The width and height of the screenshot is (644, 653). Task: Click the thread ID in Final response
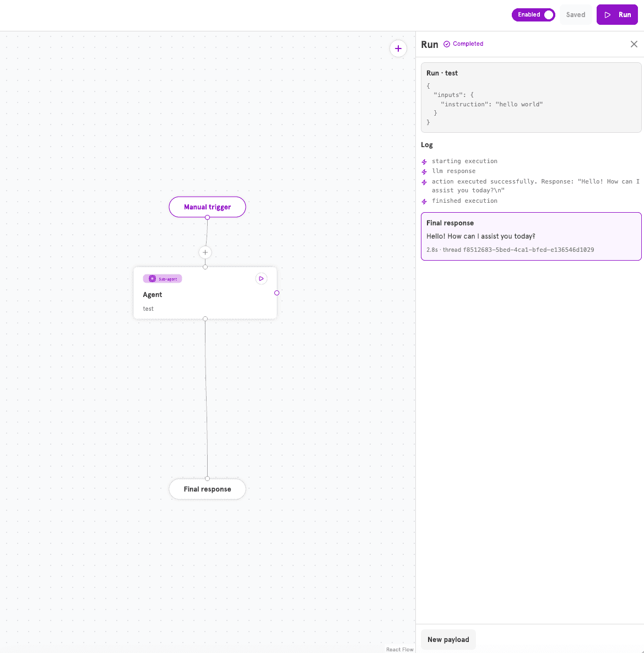click(528, 250)
